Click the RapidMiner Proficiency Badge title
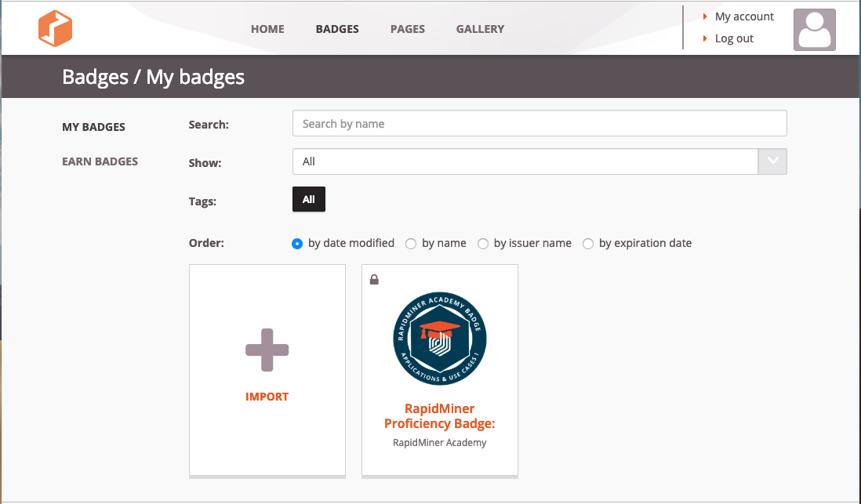861x504 pixels. click(x=440, y=416)
